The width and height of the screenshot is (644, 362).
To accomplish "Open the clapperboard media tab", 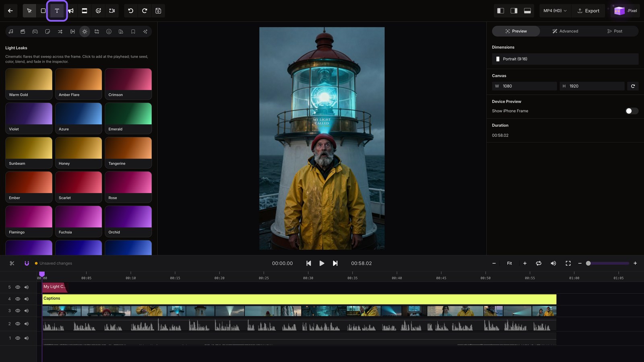I will click(x=23, y=31).
